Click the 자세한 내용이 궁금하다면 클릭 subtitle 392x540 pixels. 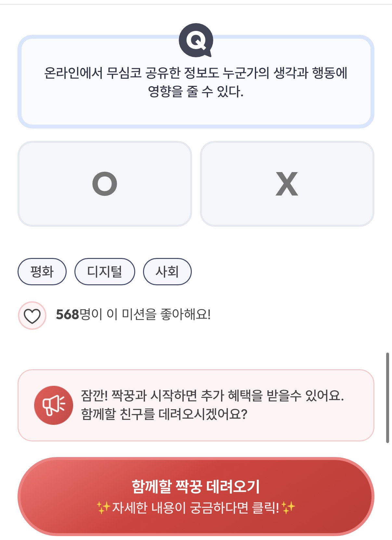click(195, 508)
